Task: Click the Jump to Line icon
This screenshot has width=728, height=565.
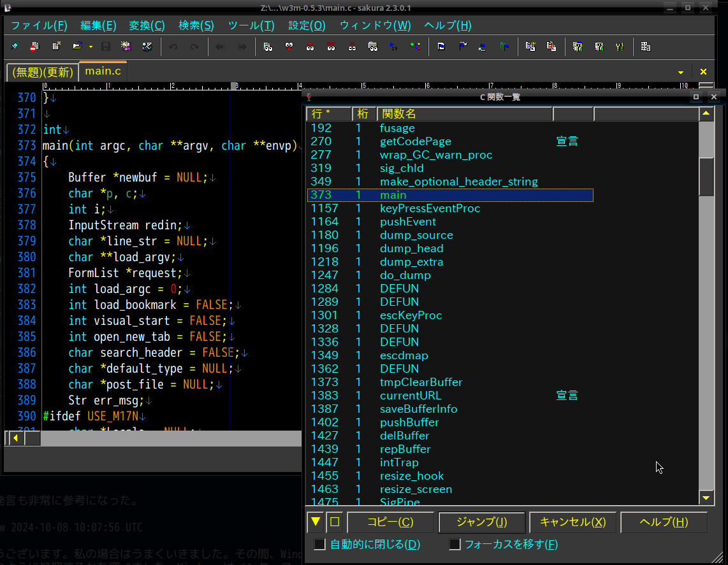Action: [394, 46]
